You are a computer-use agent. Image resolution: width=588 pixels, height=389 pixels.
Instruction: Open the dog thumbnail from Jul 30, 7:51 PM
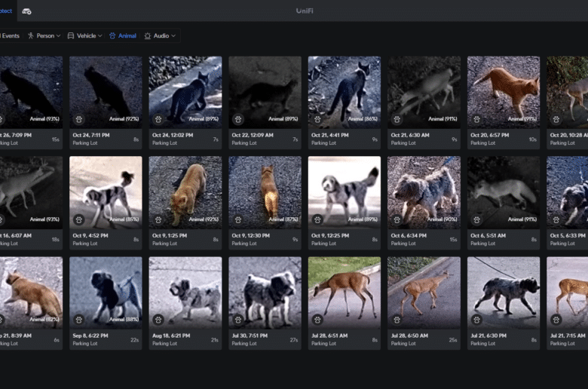265,293
